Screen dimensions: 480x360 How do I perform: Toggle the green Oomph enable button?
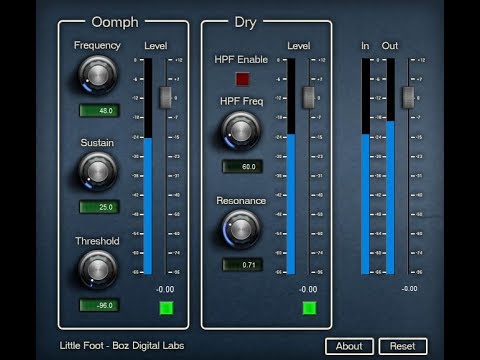tap(166, 308)
